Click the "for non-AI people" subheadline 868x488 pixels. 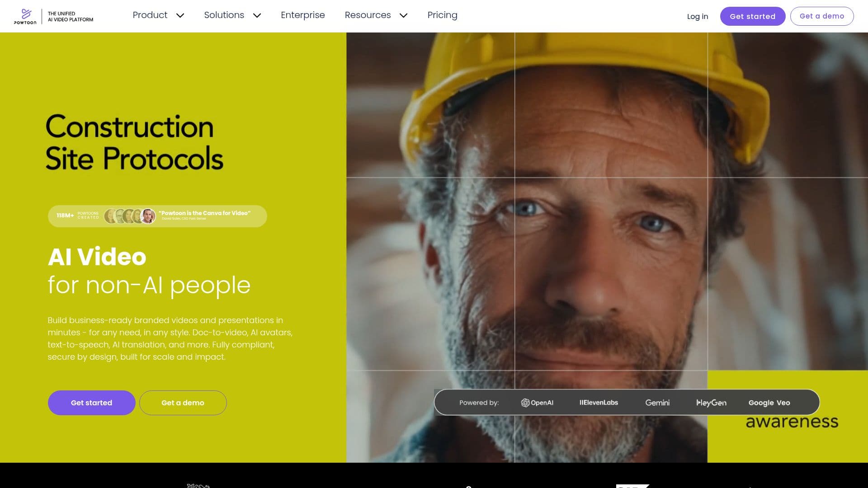(x=149, y=285)
